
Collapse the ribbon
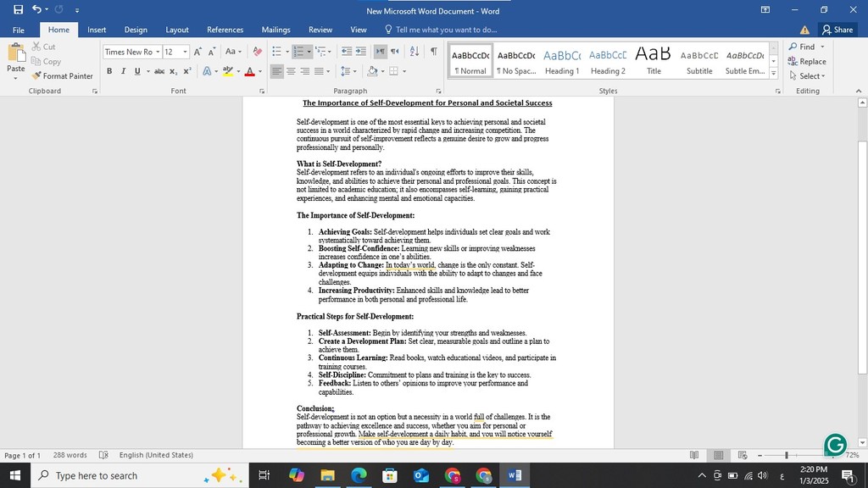(x=859, y=91)
